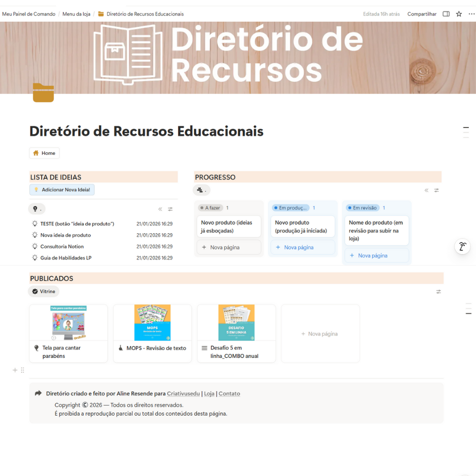Screen dimensions: 476x476
Task: Click Adicionar Nova Ideia! button
Action: (x=62, y=189)
